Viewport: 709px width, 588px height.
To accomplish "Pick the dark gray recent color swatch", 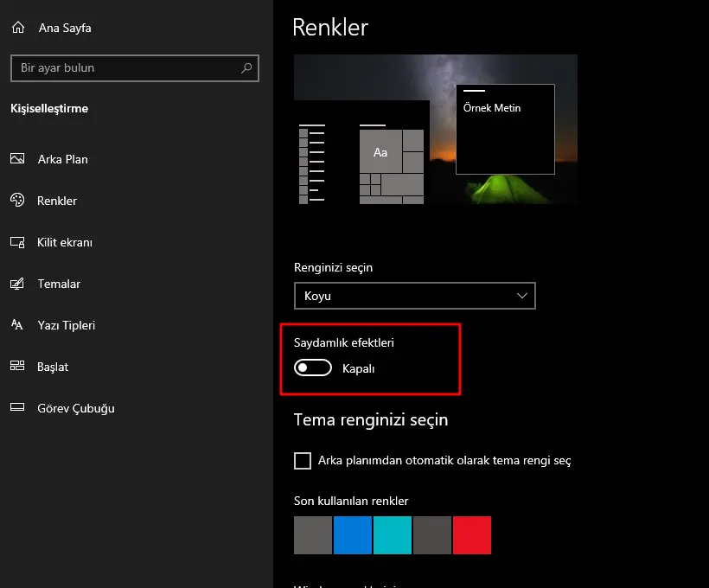I will click(432, 535).
